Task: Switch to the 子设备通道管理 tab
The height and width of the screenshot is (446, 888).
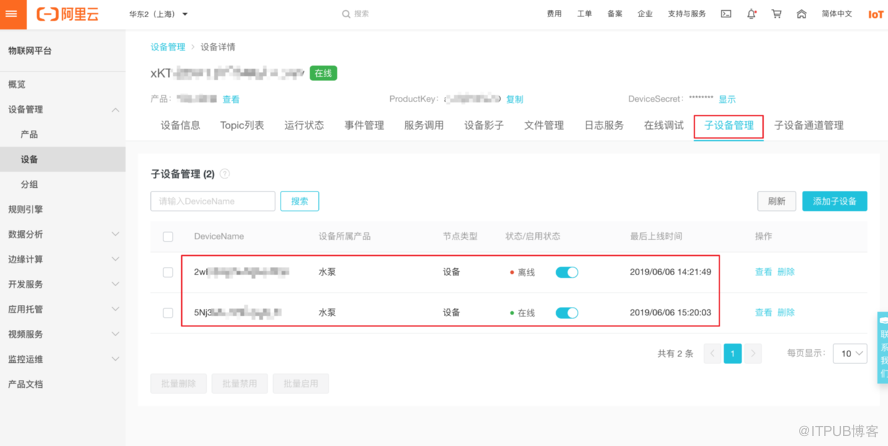Action: tap(808, 126)
